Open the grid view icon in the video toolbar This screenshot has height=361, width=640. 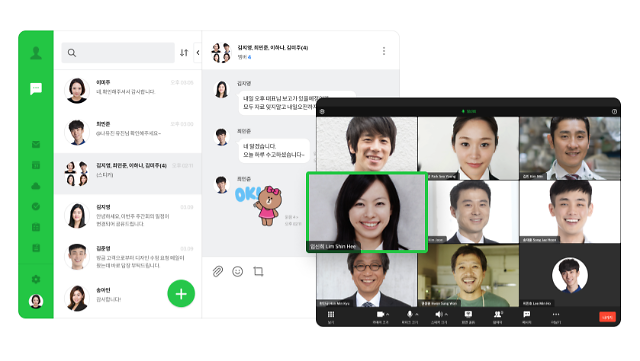(331, 314)
